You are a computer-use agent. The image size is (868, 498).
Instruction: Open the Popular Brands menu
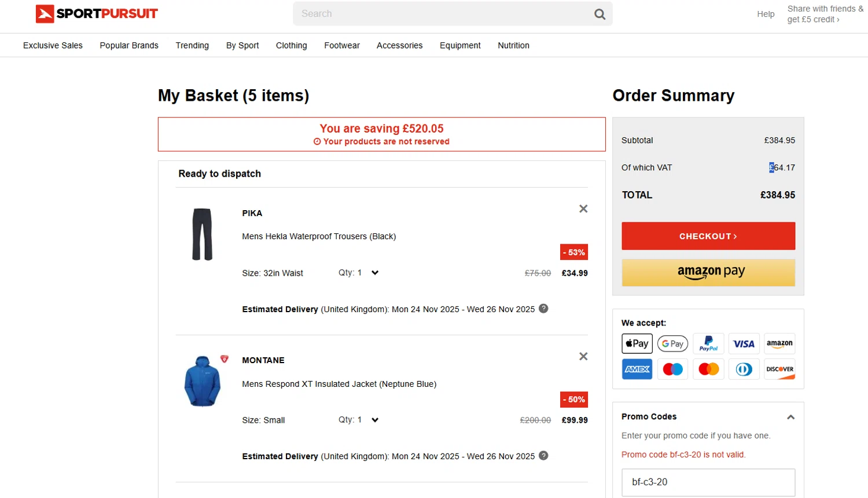pos(129,45)
